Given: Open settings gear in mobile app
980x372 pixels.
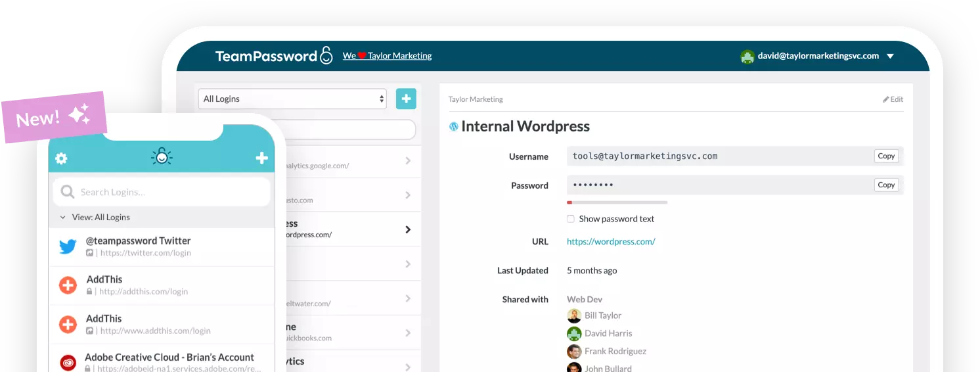Looking at the screenshot, I should (x=61, y=158).
